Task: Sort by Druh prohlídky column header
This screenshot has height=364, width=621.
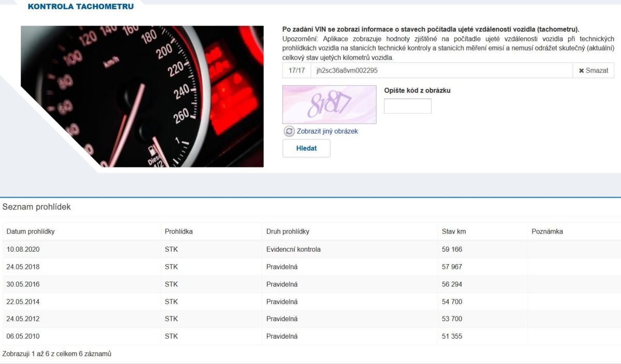Action: coord(288,232)
